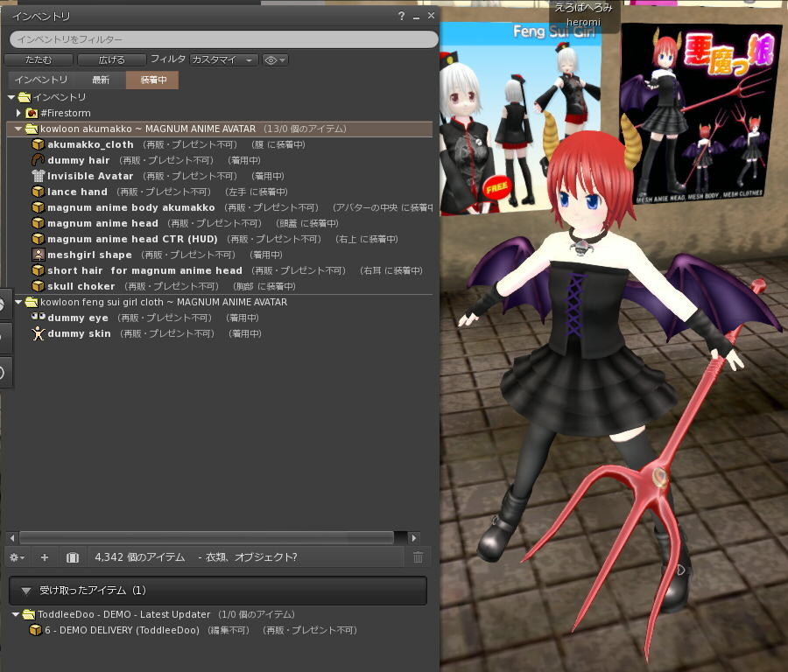Click the Feng Sui Girl poster
Image resolution: width=788 pixels, height=672 pixels.
coord(519,118)
